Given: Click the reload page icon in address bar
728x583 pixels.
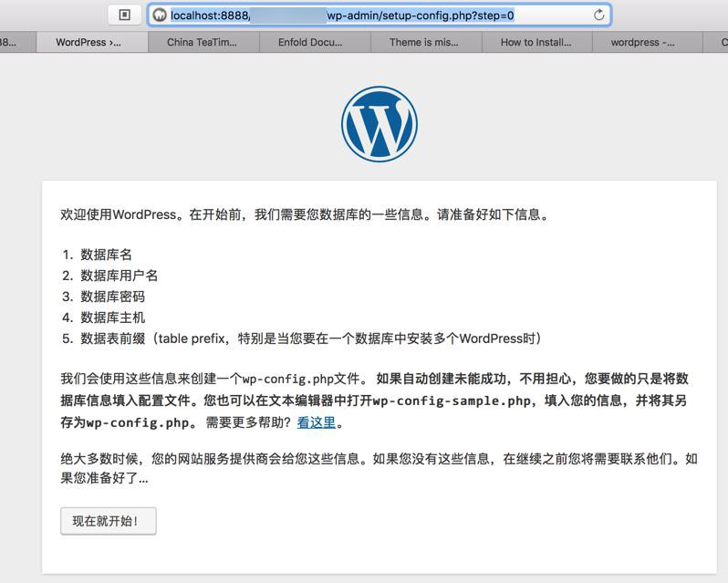Looking at the screenshot, I should pos(599,15).
